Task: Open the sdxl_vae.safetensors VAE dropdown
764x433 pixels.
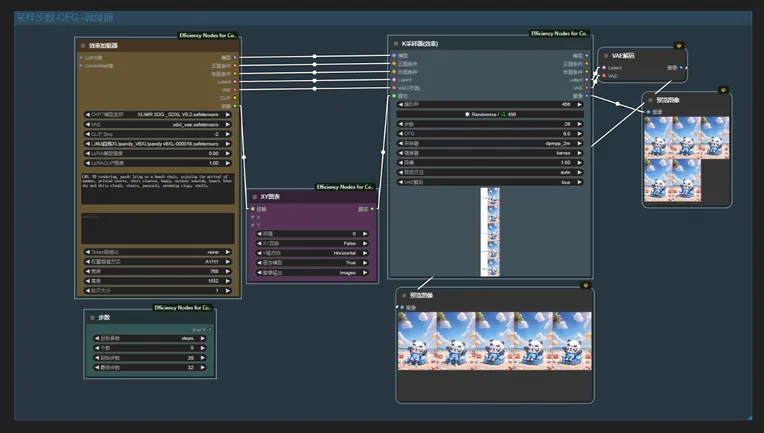Action: (x=157, y=124)
